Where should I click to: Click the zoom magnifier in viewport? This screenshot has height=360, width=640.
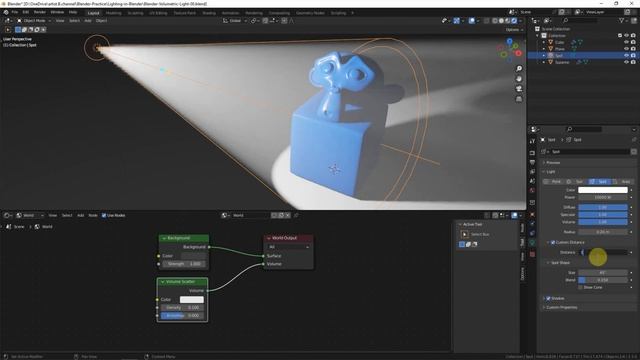click(x=519, y=69)
